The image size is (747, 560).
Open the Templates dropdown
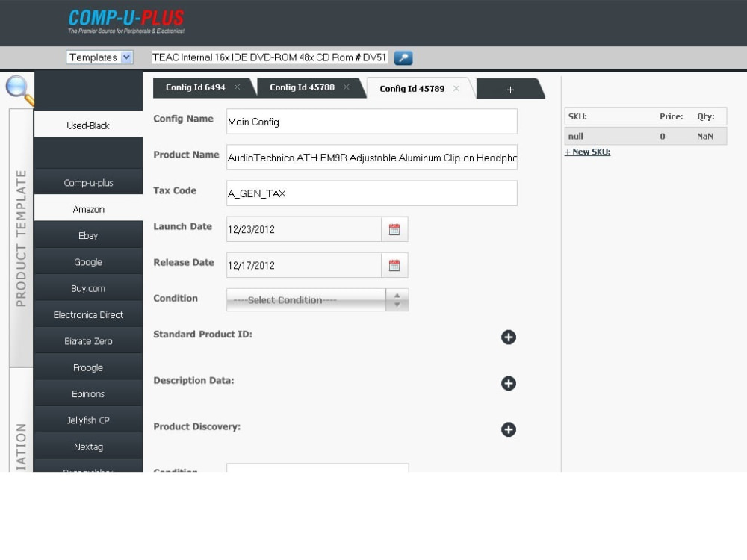(99, 57)
